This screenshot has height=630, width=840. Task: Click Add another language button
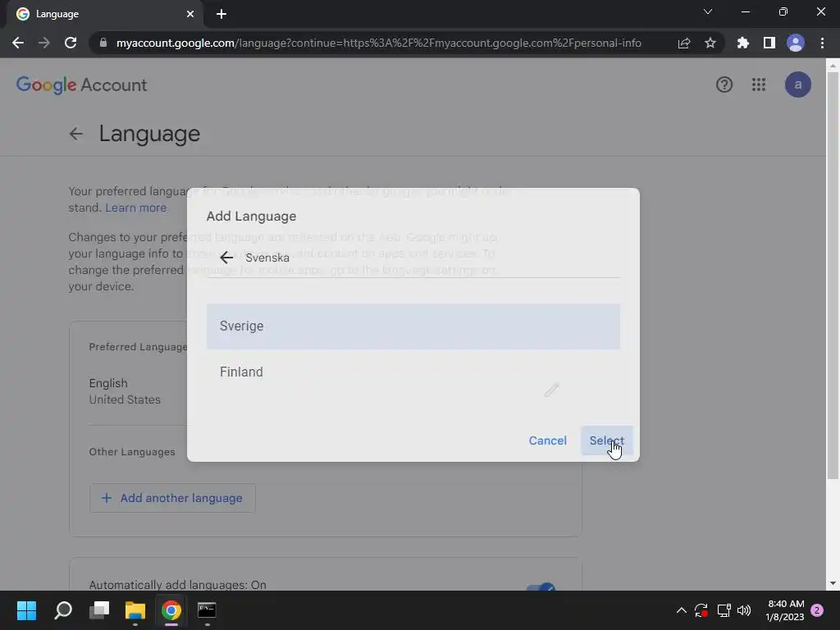172,498
